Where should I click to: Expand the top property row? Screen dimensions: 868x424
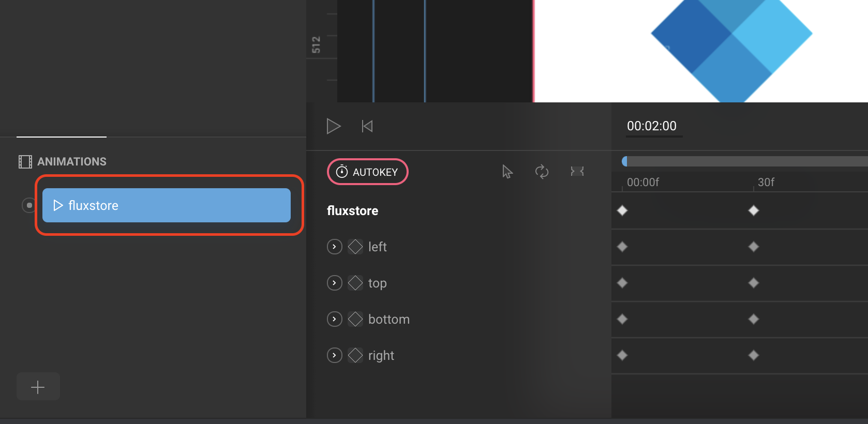(335, 283)
